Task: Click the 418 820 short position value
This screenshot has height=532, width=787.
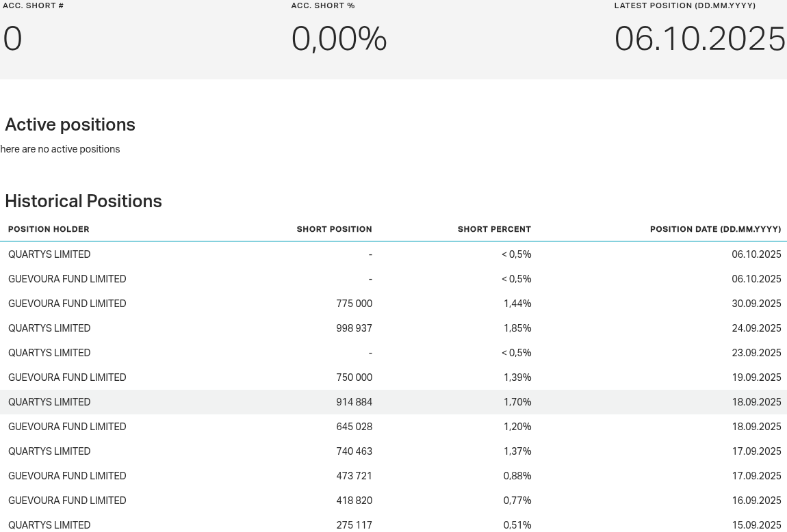Action: point(354,501)
